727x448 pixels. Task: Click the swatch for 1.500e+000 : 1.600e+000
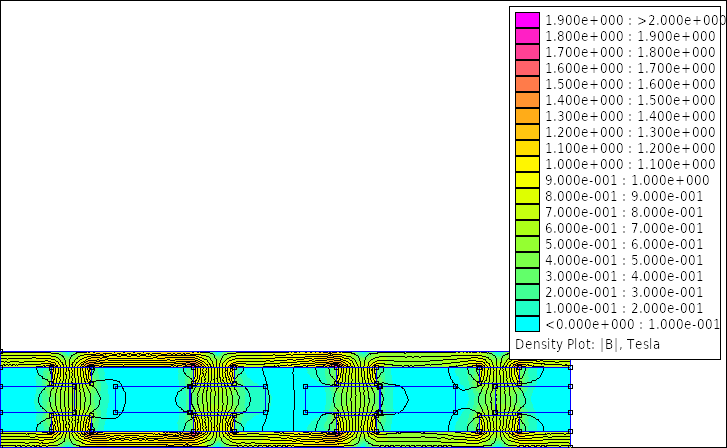pyautogui.click(x=527, y=84)
